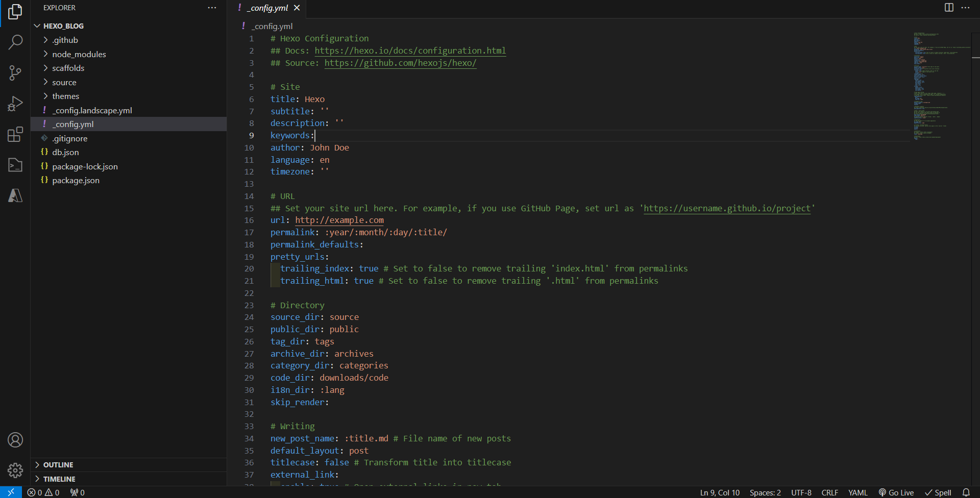Click the 'new_post_name: :title.md' line
Image resolution: width=980 pixels, height=498 pixels.
390,438
